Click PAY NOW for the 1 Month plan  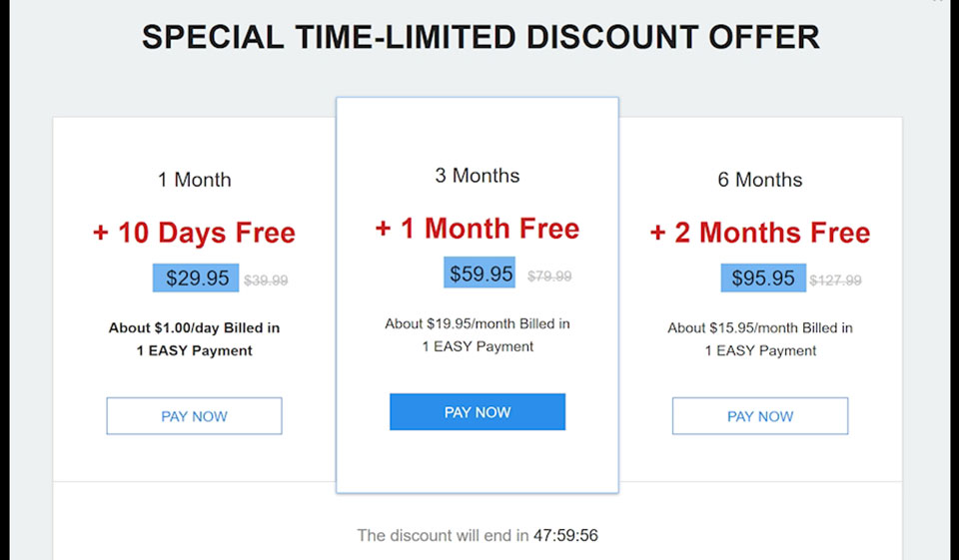tap(194, 416)
